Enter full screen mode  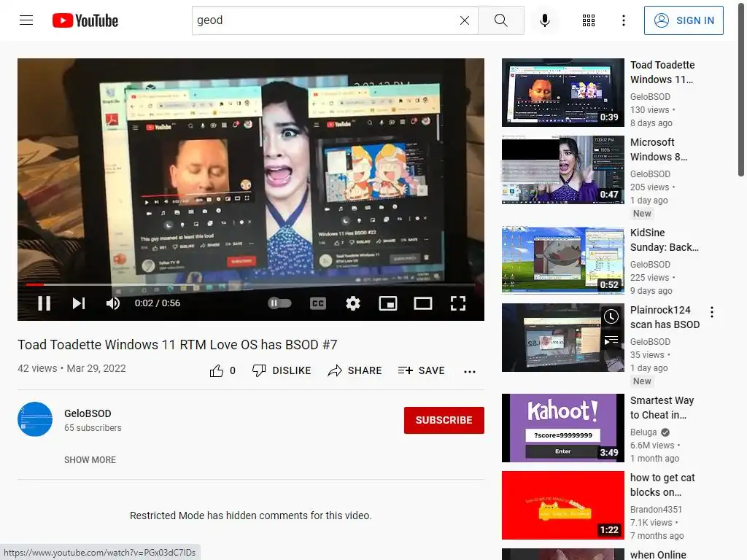pos(458,303)
